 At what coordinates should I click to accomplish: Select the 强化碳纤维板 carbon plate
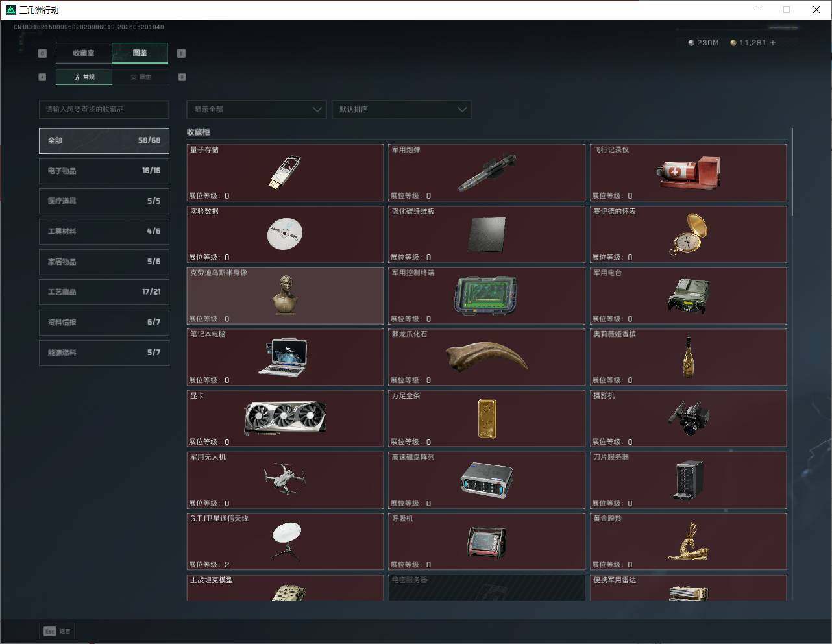pos(487,234)
